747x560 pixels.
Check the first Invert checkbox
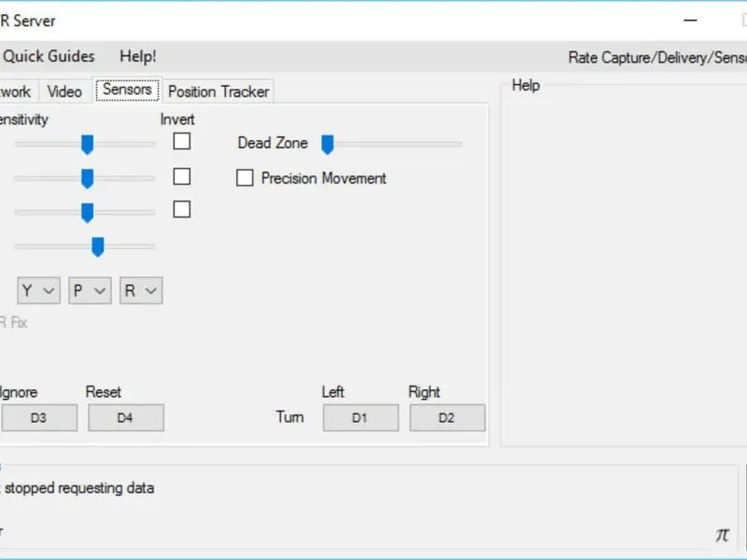coord(182,142)
